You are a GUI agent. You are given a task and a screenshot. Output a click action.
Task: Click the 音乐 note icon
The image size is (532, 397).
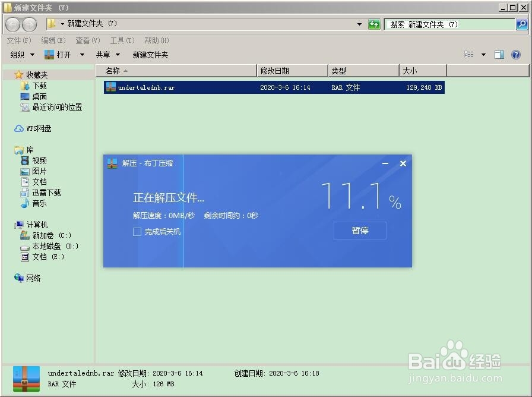pyautogui.click(x=25, y=203)
